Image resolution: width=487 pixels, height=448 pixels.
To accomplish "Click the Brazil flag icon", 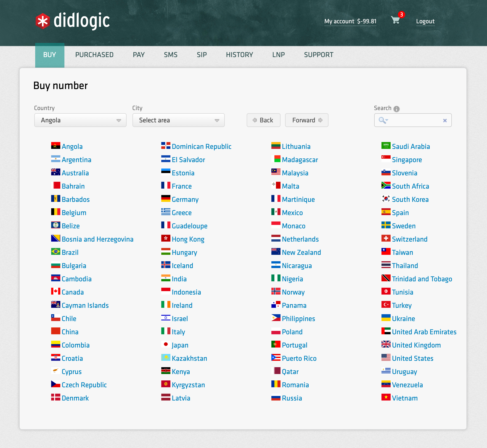I will tap(56, 252).
